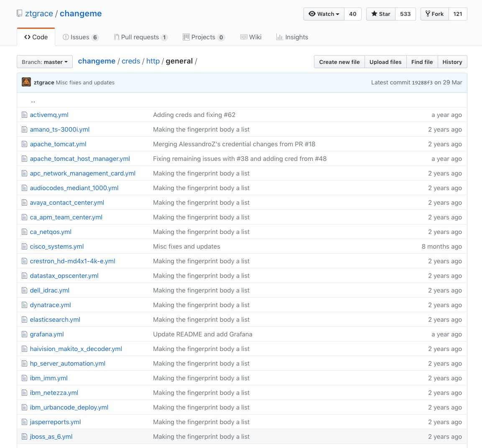482x448 pixels.
Task: Click file icon next to ibm_netezza.yml
Action: coord(25,393)
